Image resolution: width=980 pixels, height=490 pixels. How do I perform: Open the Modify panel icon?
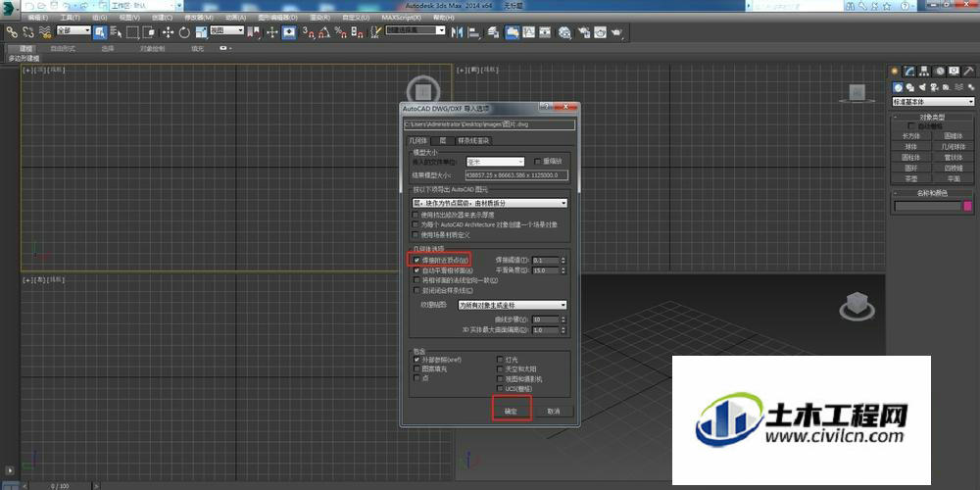[910, 72]
